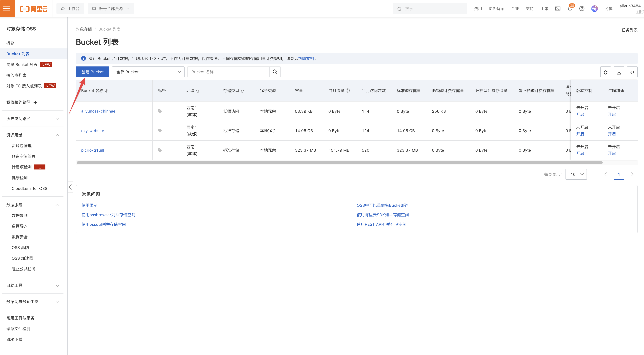Open the 全部 Bucket filter dropdown
Screen dimensions: 644x355
148,72
